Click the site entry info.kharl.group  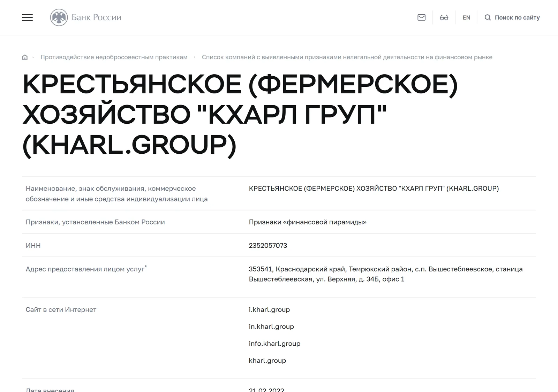click(x=274, y=344)
